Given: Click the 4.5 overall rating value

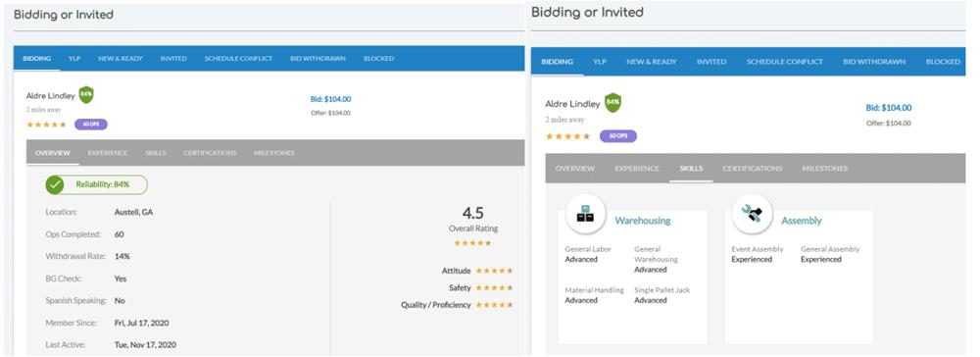Looking at the screenshot, I should coord(473,213).
